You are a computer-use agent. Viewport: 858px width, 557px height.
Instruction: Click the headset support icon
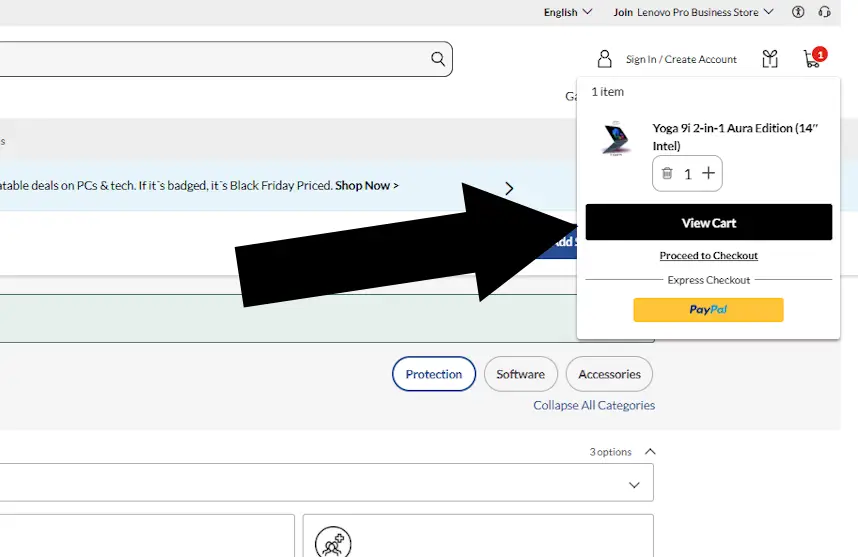(824, 12)
